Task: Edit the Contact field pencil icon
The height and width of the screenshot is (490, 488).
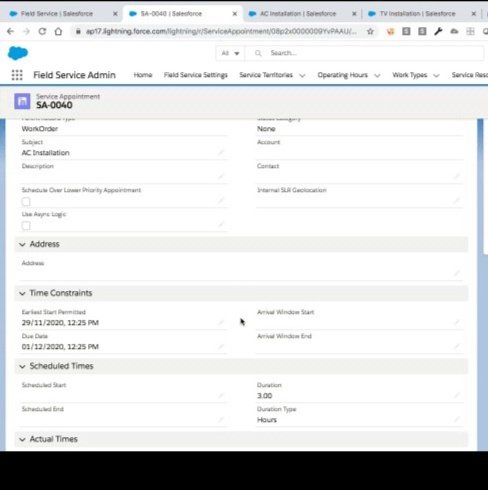Action: 457,176
